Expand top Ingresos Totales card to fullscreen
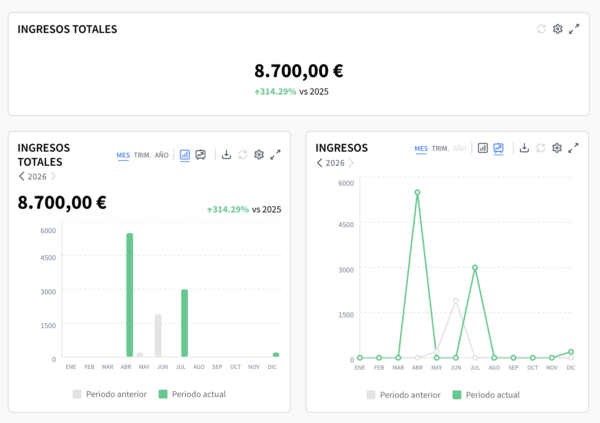Image resolution: width=600 pixels, height=423 pixels. (x=574, y=29)
